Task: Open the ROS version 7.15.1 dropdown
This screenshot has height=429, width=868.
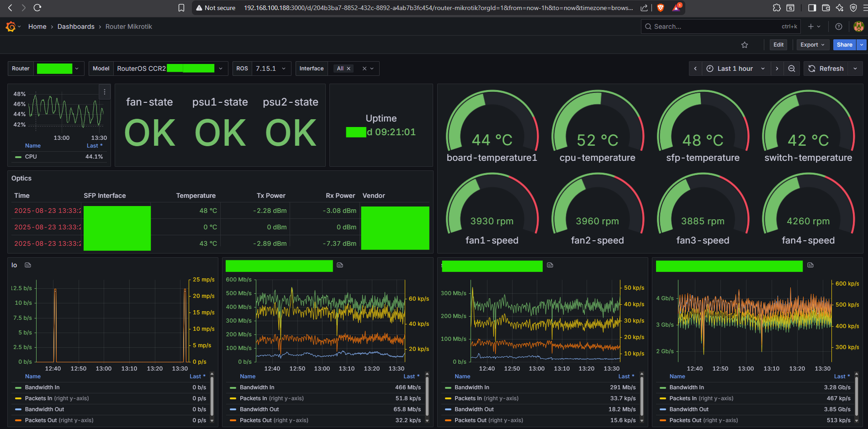Action: [270, 69]
